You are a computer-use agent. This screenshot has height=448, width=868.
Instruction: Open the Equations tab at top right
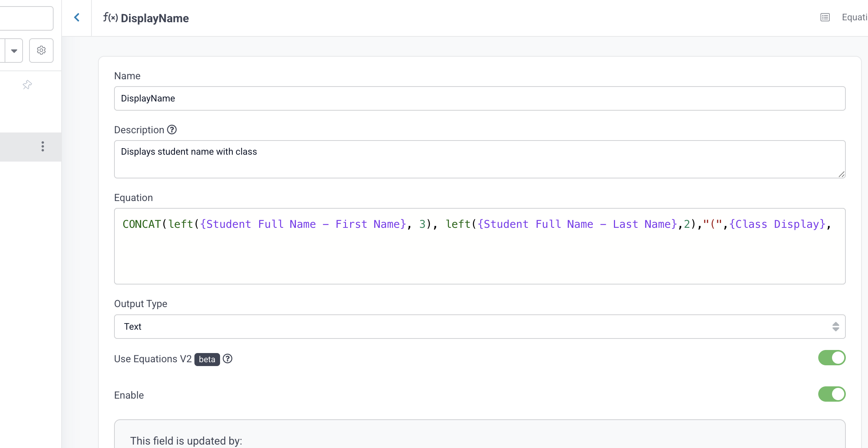tap(854, 17)
